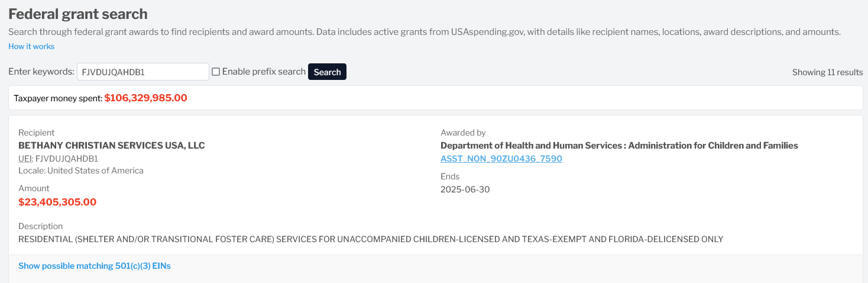Click the 'Locale: United States of America' line
The height and width of the screenshot is (283, 868).
tap(81, 171)
